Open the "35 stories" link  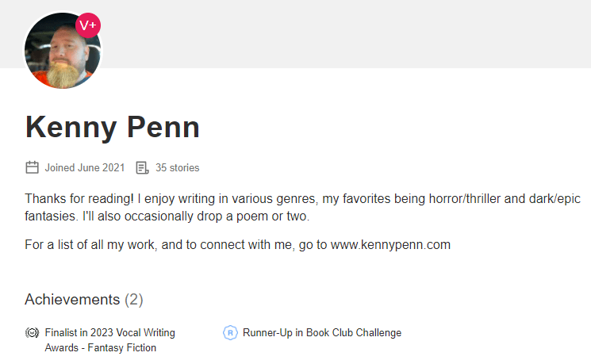pos(177,168)
